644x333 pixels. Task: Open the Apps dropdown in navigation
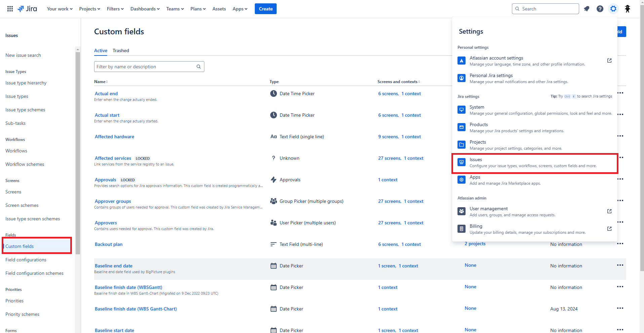pyautogui.click(x=240, y=9)
